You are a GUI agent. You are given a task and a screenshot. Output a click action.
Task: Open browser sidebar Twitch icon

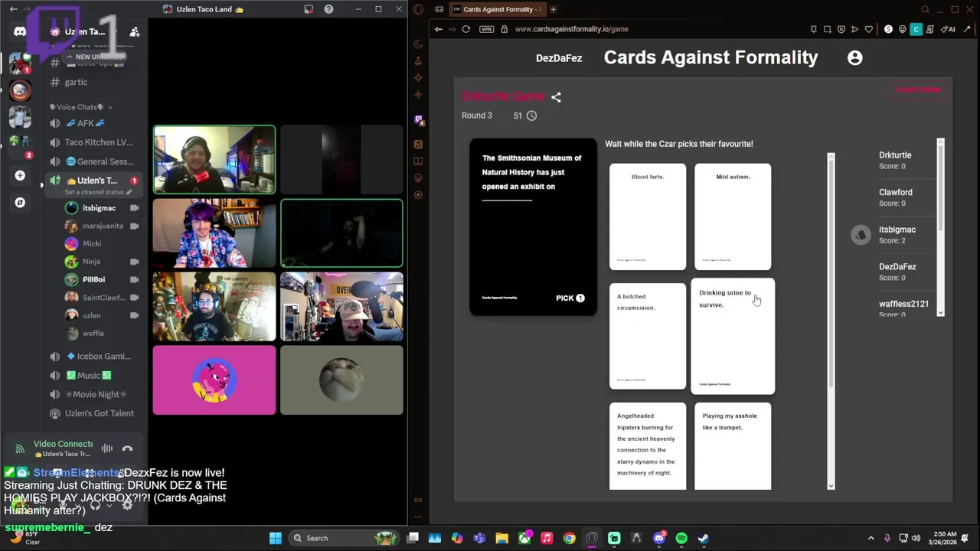(418, 119)
